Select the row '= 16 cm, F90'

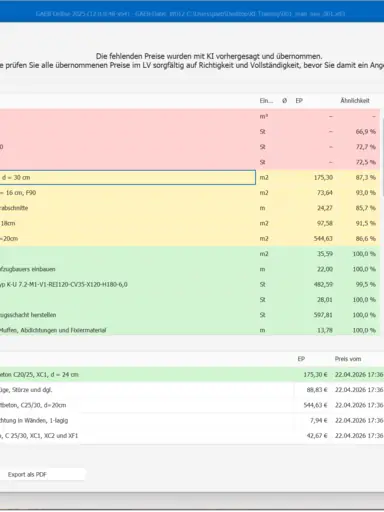[190, 193]
